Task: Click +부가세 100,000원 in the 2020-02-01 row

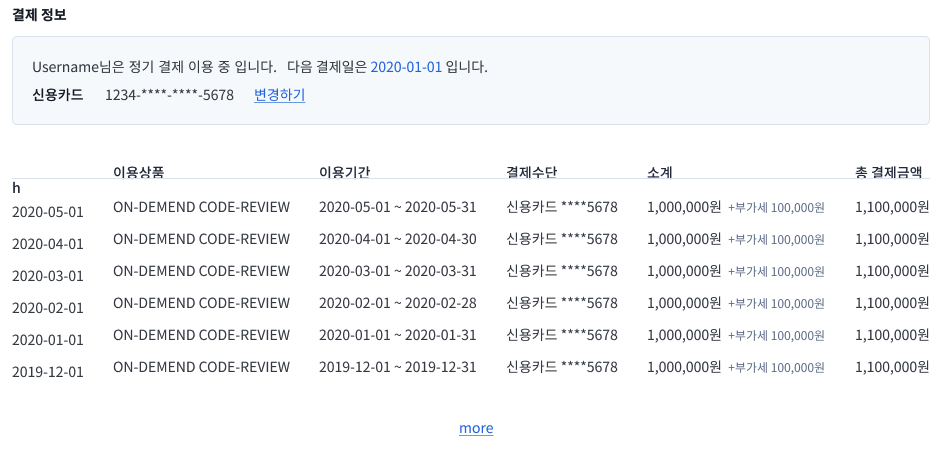Action: pyautogui.click(x=776, y=303)
